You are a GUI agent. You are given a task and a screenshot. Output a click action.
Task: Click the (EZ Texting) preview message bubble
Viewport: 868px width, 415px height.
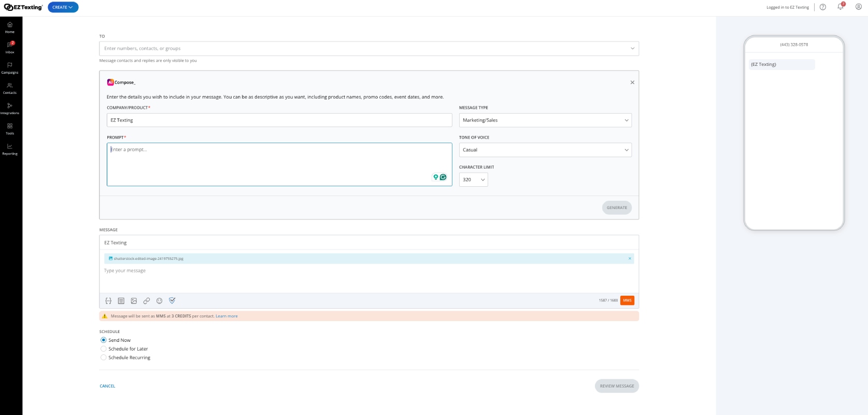pos(782,64)
